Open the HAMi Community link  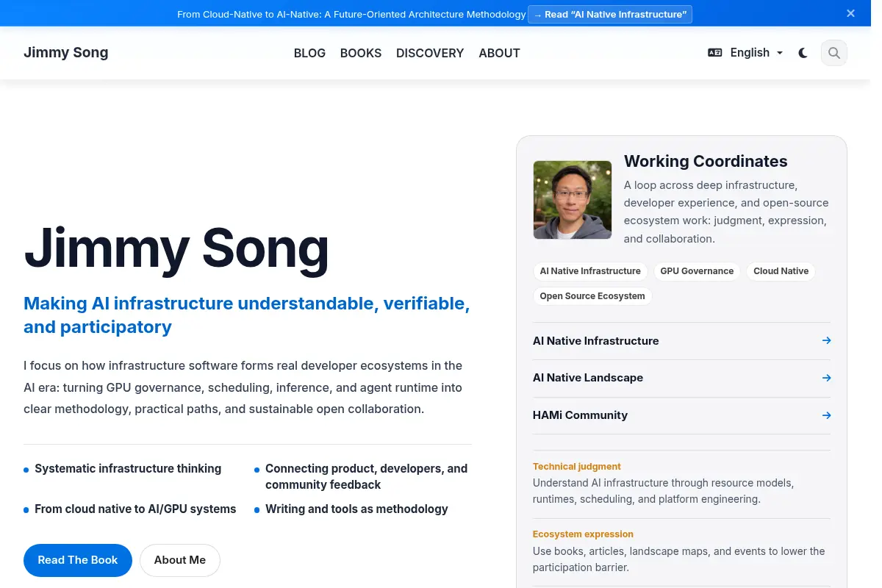pos(682,415)
